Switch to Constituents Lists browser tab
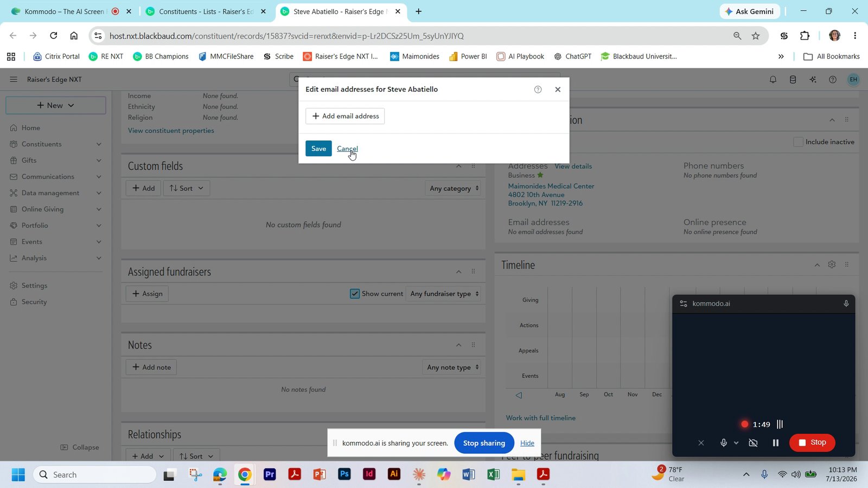Image resolution: width=868 pixels, height=488 pixels. click(x=206, y=11)
